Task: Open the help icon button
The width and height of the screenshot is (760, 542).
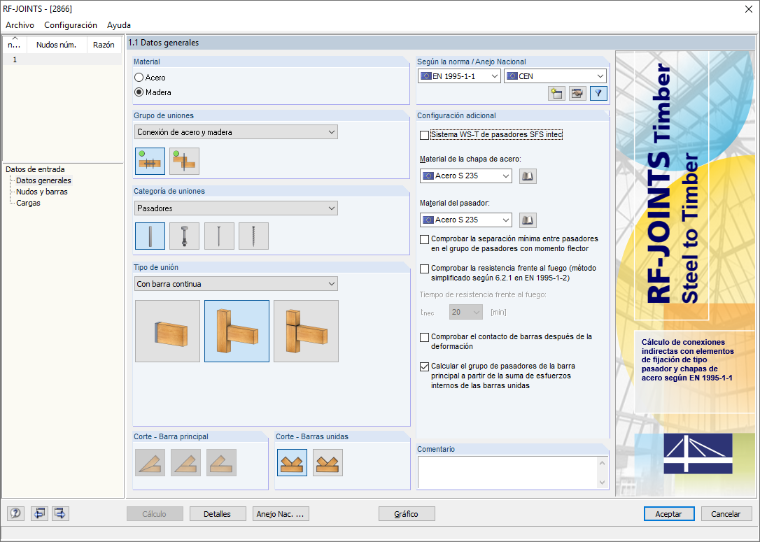Action: (x=16, y=513)
